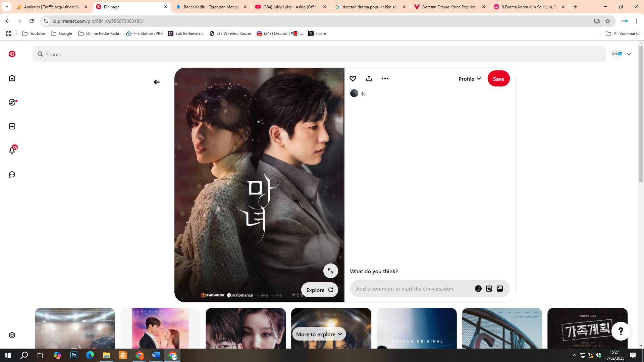
Task: Open Photoshop from taskbar
Action: pyautogui.click(x=74, y=355)
